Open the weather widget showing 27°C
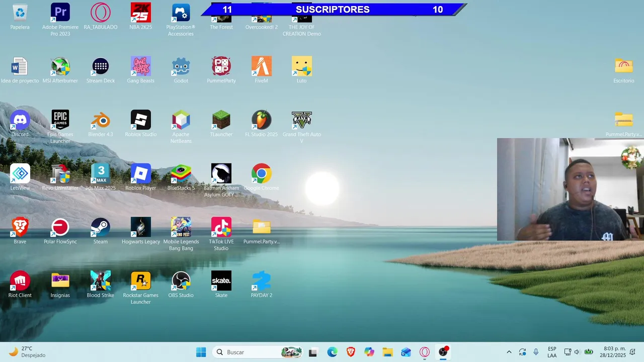Viewport: 644px width, 362px height. coord(28,352)
